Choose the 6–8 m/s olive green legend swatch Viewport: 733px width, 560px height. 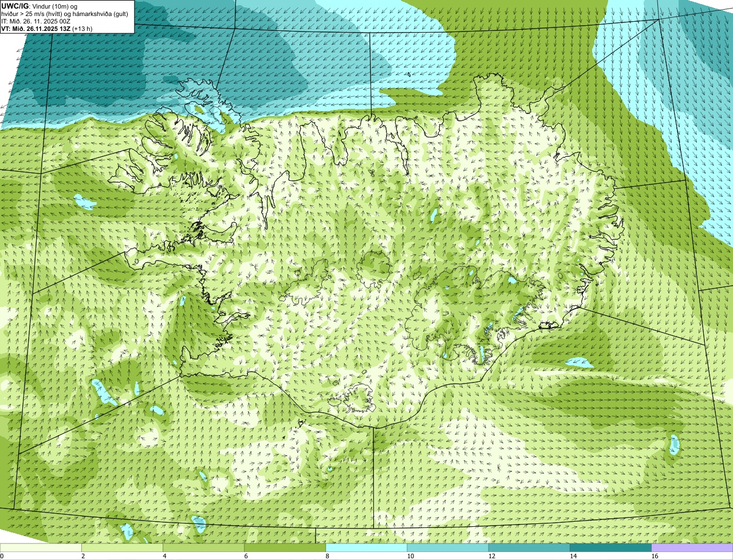(x=285, y=548)
